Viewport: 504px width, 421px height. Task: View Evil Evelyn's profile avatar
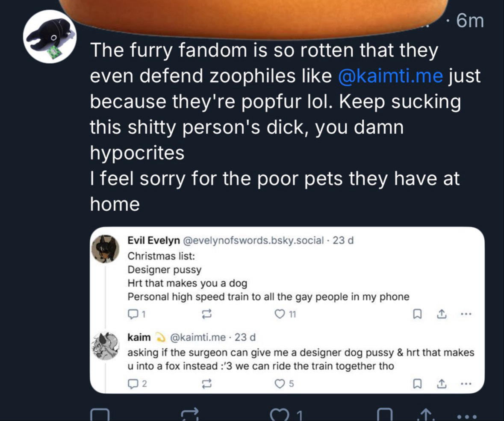tap(105, 249)
